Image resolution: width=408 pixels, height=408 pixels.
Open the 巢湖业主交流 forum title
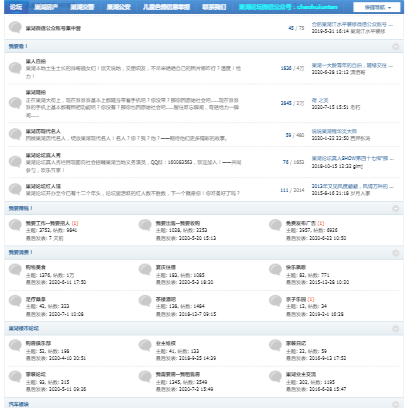[301, 374]
